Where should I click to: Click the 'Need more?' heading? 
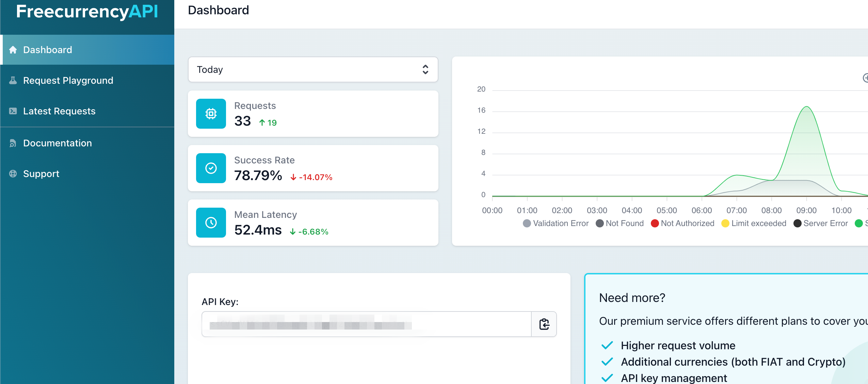[x=632, y=298]
